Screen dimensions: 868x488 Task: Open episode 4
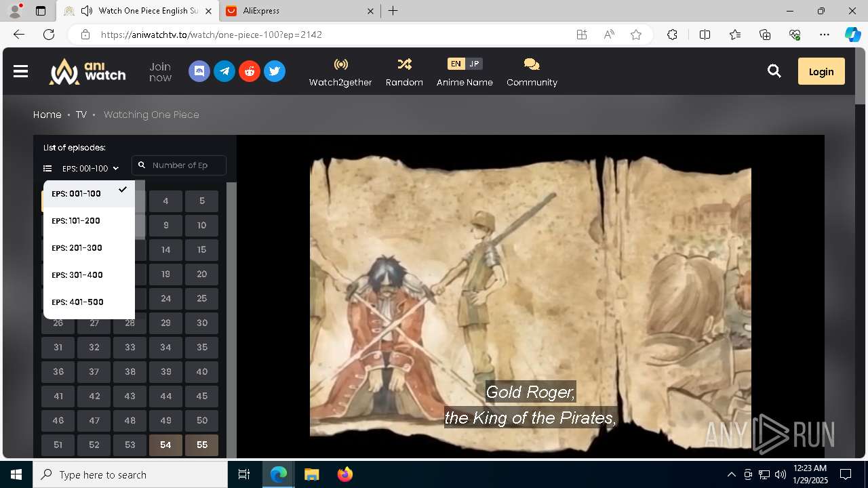pyautogui.click(x=165, y=201)
